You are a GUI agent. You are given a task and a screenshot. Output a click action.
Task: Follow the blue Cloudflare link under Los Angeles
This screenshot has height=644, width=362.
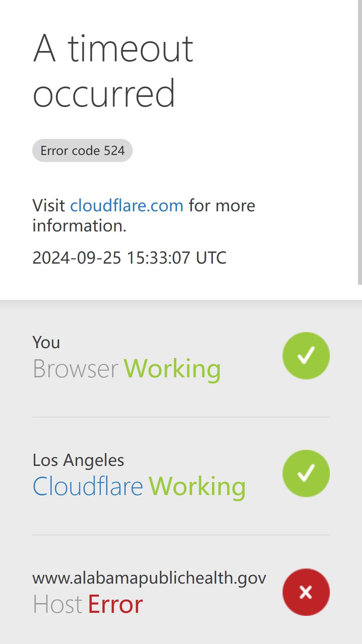point(88,486)
